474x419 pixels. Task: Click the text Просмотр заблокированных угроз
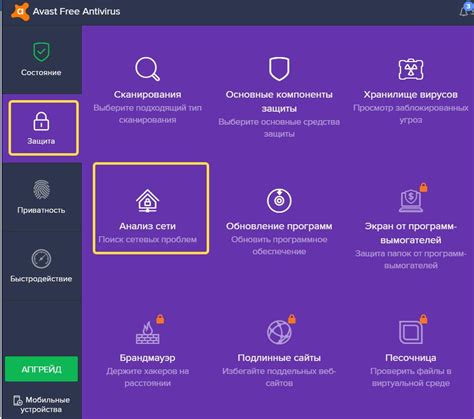411,114
